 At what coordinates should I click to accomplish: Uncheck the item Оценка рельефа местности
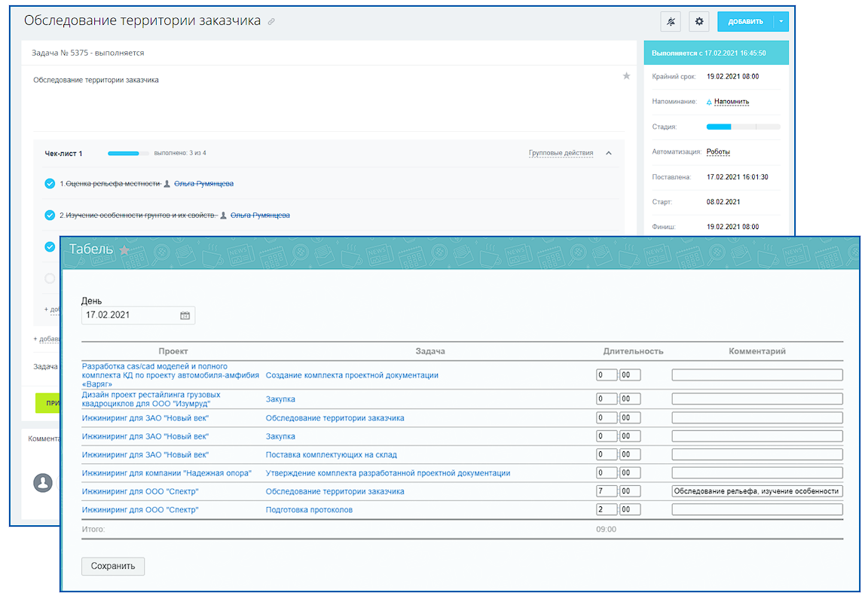(x=50, y=184)
